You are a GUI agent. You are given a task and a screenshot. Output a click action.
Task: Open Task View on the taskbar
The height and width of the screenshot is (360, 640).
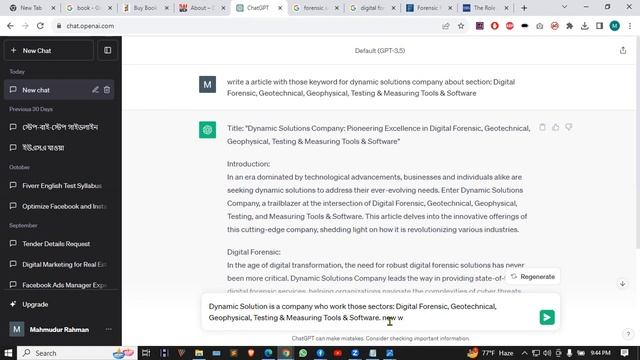[x=146, y=353]
